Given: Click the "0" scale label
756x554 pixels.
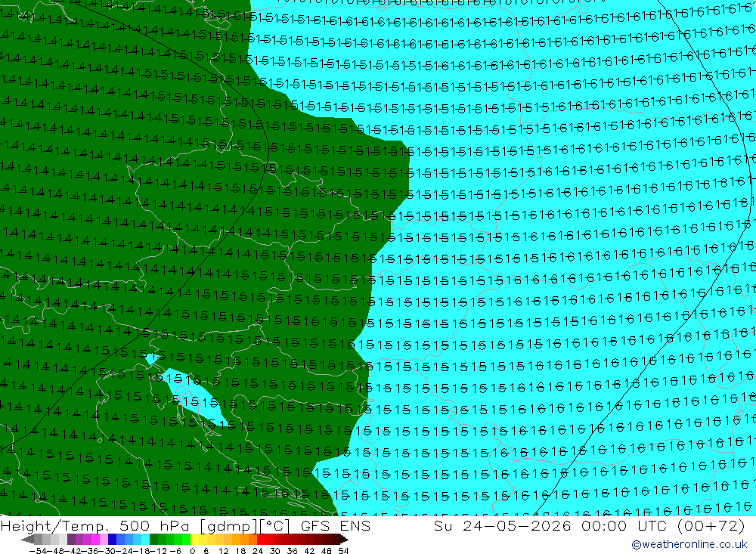Looking at the screenshot, I should (192, 551).
